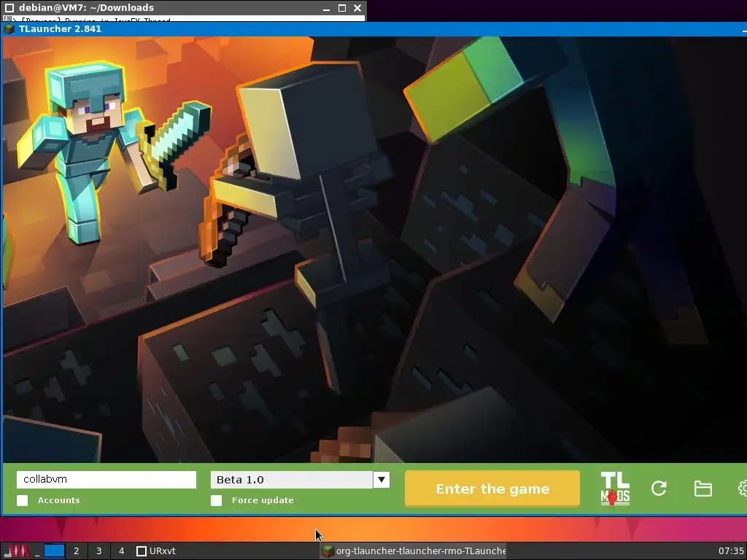Viewport: 747px width, 560px height.
Task: Close the debian@VM7 terminal window
Action: point(357,7)
